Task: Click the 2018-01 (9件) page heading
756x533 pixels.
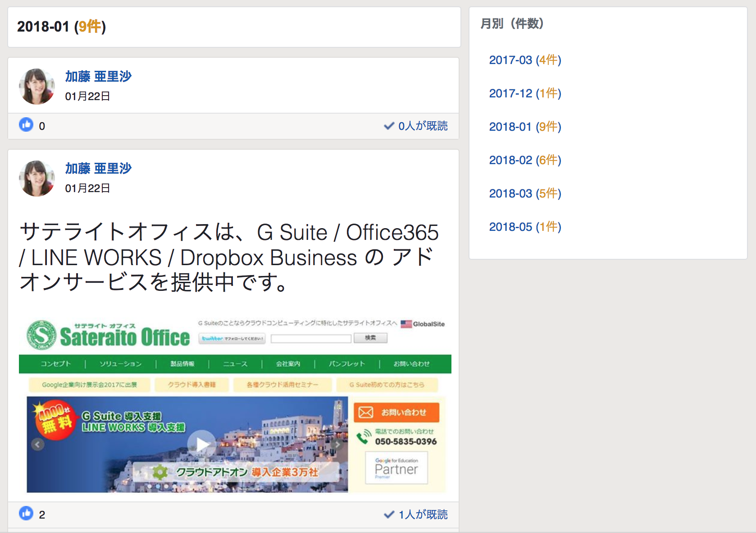Action: tap(61, 27)
